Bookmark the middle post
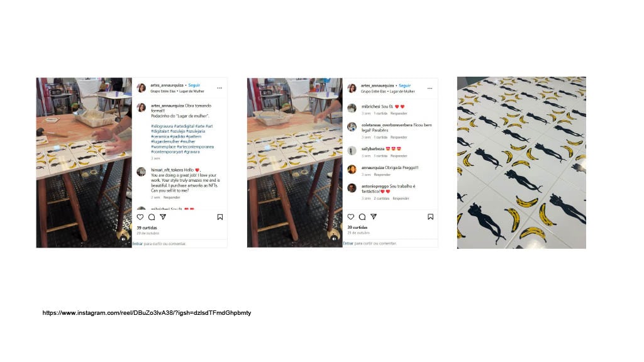 coord(430,216)
